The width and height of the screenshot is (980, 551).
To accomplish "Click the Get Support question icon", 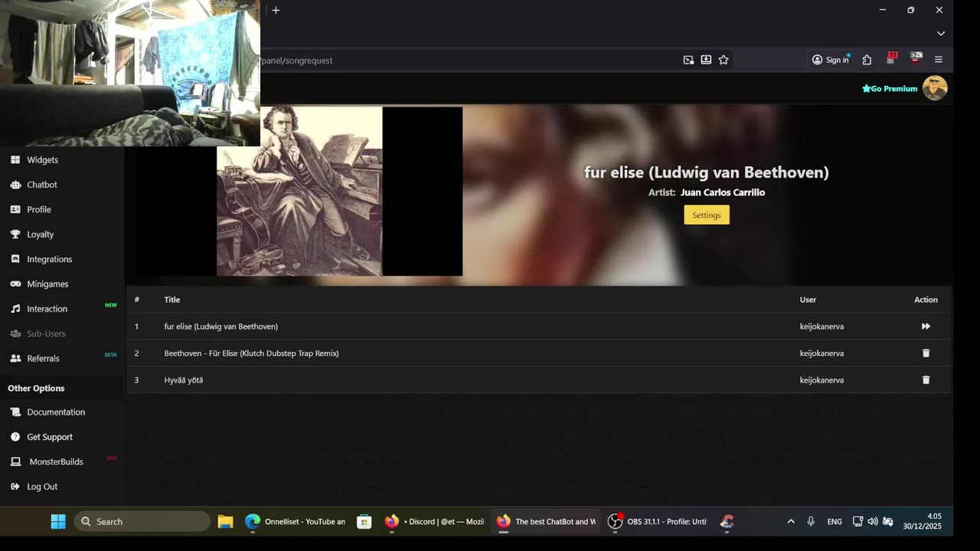I will 15,437.
